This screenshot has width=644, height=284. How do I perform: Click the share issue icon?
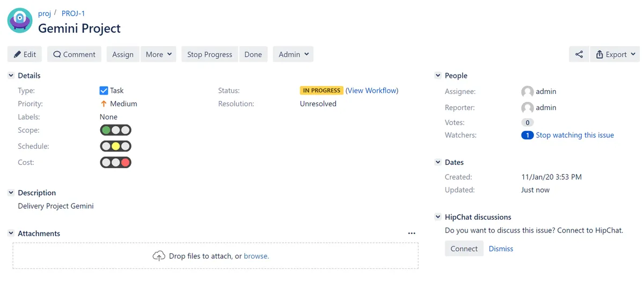pos(579,54)
